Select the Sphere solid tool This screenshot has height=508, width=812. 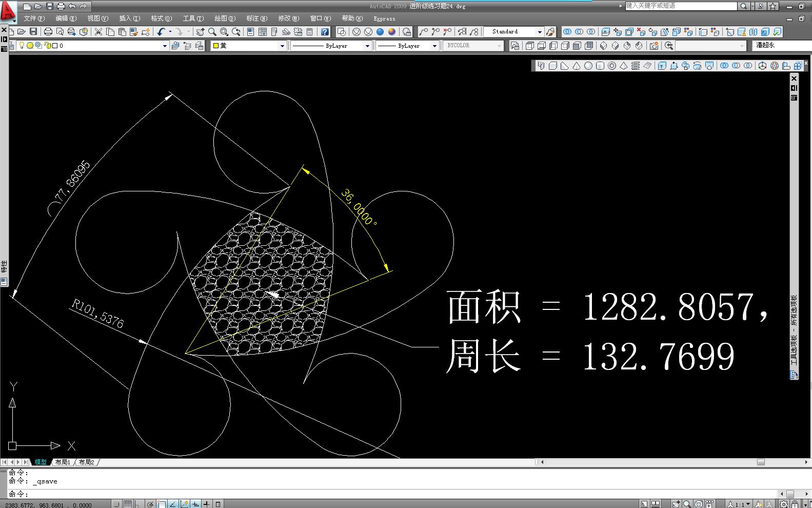588,66
